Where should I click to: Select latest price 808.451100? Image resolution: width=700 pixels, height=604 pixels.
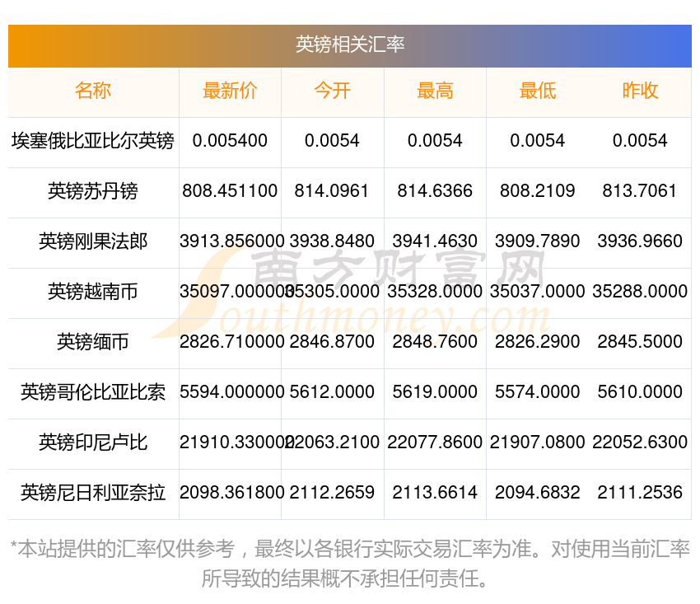coord(230,191)
